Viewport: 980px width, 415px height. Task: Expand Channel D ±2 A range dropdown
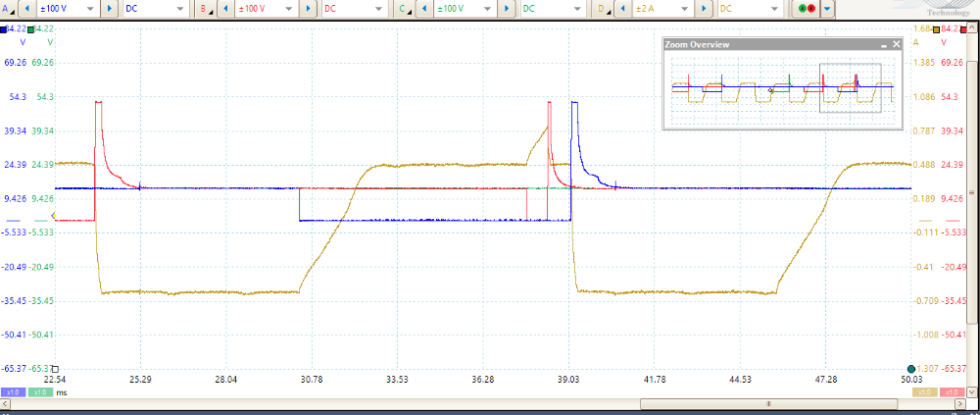coord(683,8)
